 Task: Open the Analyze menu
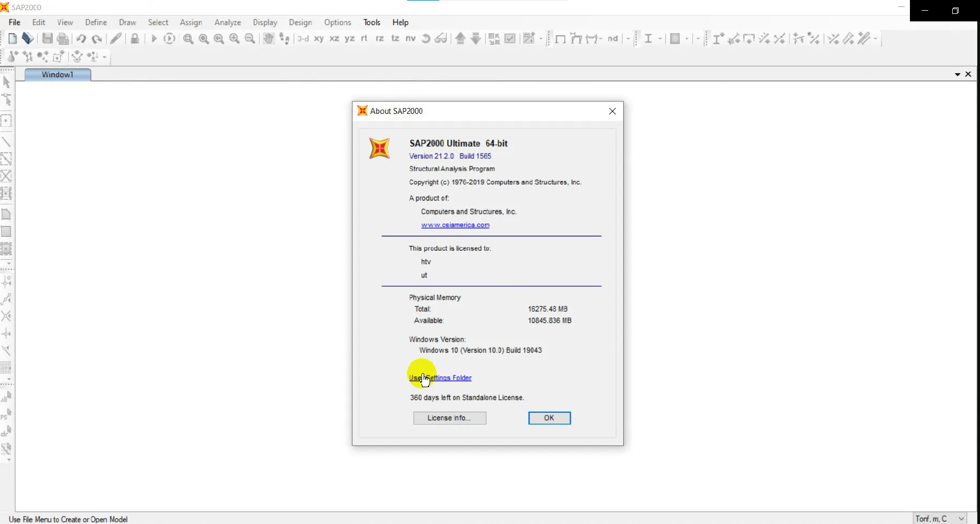[x=227, y=22]
